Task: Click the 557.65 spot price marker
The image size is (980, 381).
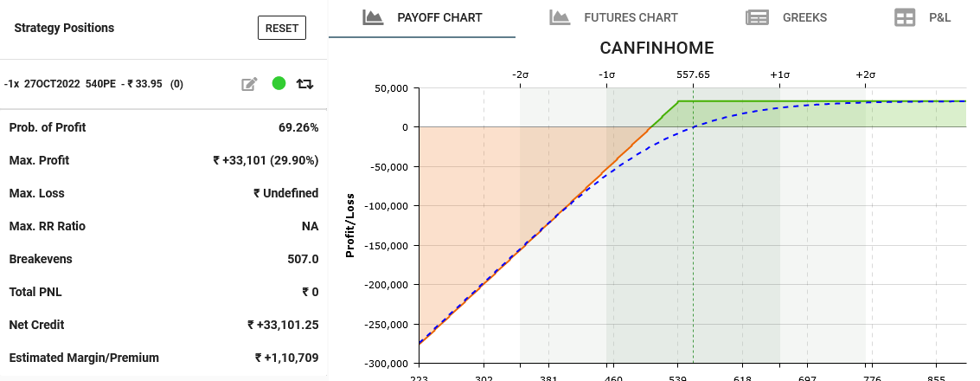Action: click(x=693, y=75)
